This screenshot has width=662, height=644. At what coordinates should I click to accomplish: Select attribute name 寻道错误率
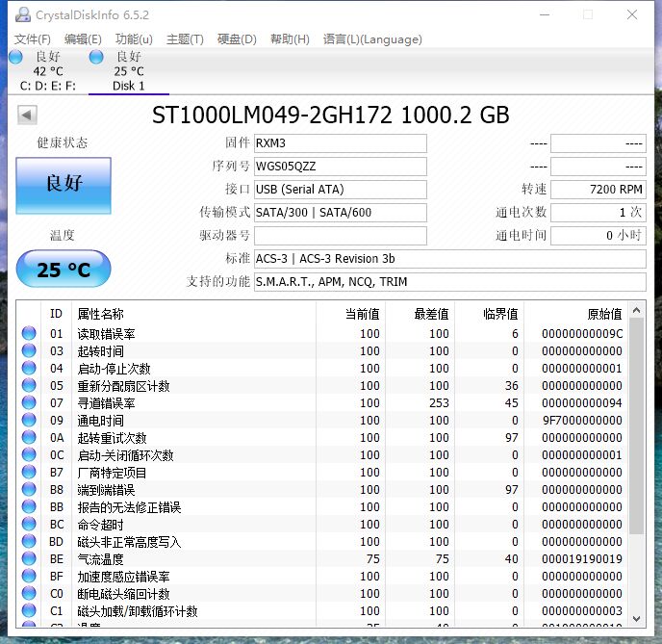point(106,403)
